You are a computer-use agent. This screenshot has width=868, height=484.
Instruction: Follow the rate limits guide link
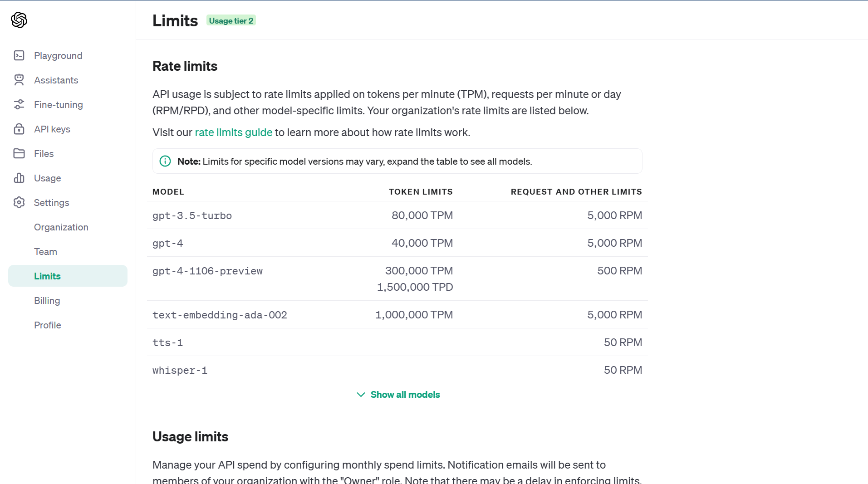[x=234, y=132]
